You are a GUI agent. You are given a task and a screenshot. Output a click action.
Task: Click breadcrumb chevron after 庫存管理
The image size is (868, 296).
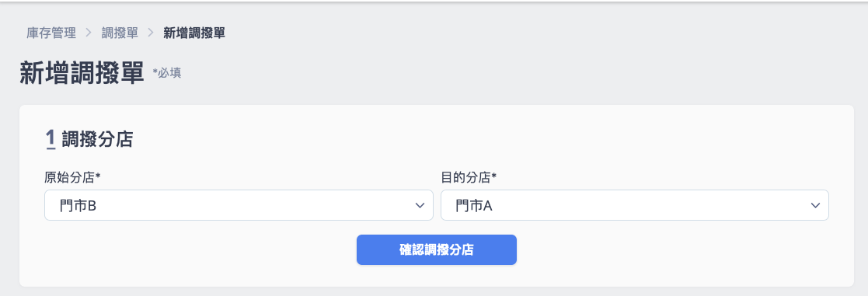[89, 33]
